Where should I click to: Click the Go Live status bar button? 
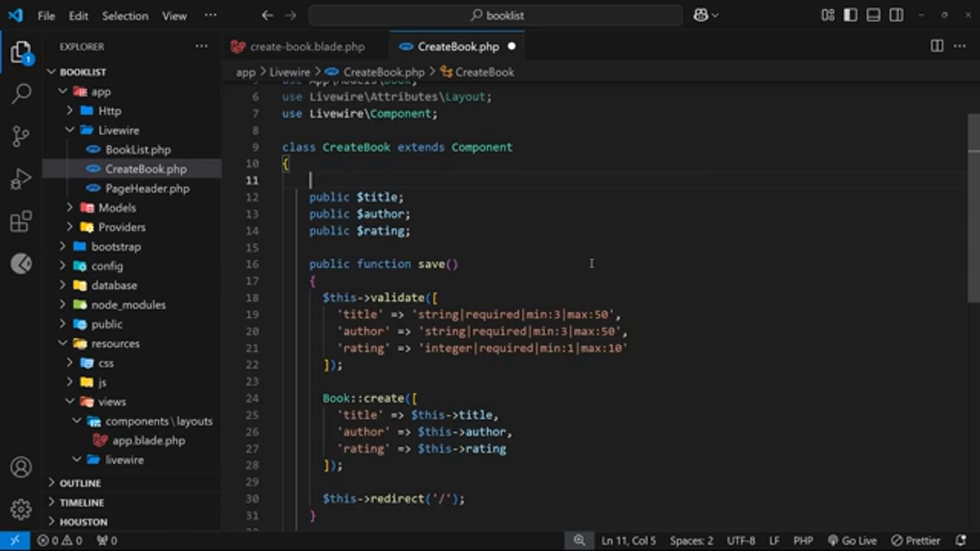tap(851, 540)
